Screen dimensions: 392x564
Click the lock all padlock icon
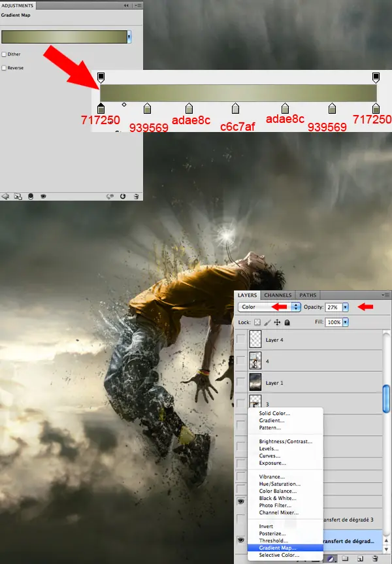coord(287,322)
